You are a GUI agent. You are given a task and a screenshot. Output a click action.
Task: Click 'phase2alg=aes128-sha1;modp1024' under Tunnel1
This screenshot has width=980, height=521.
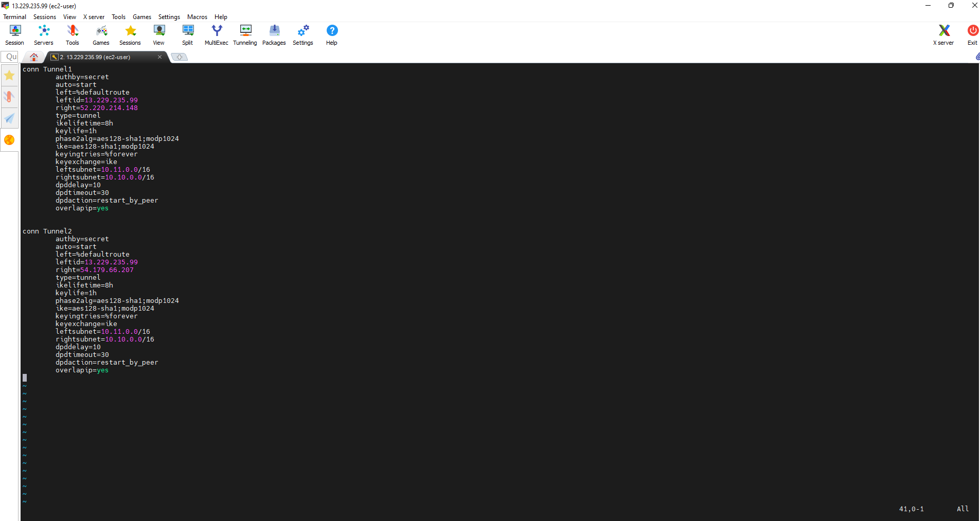(x=117, y=138)
